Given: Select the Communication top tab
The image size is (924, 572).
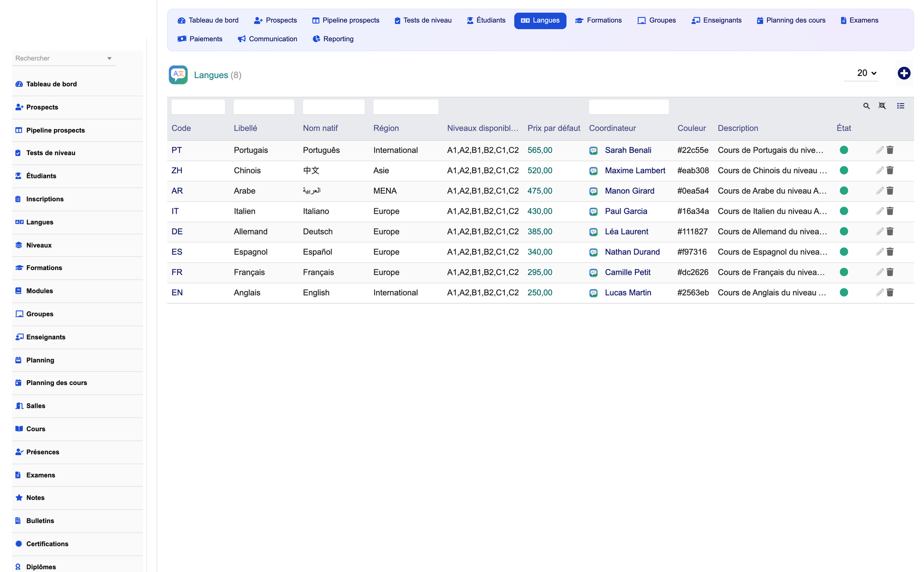Looking at the screenshot, I should click(x=267, y=39).
